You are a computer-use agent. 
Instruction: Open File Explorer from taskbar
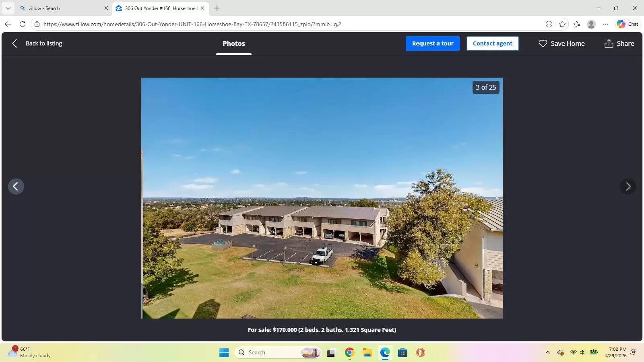pyautogui.click(x=367, y=353)
